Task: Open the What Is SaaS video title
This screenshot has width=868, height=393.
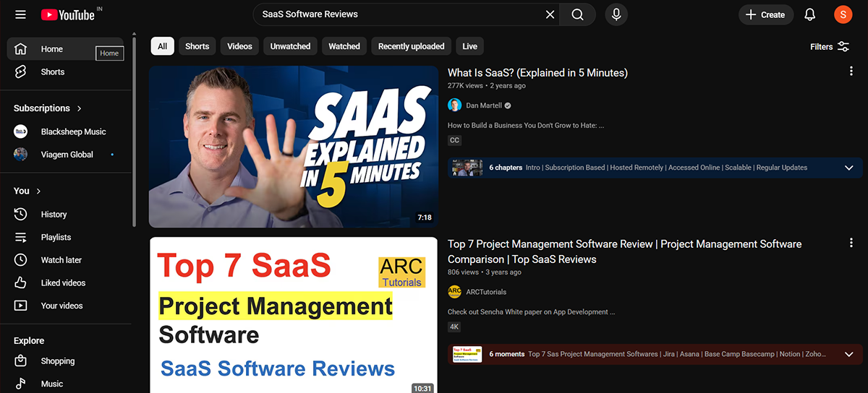Action: pyautogui.click(x=537, y=73)
